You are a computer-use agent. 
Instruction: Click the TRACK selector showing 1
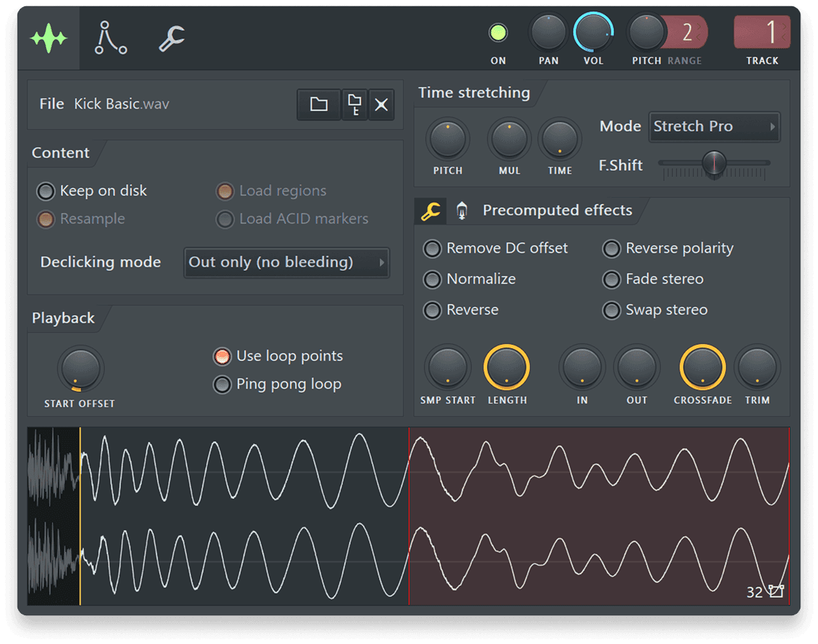coord(761,31)
